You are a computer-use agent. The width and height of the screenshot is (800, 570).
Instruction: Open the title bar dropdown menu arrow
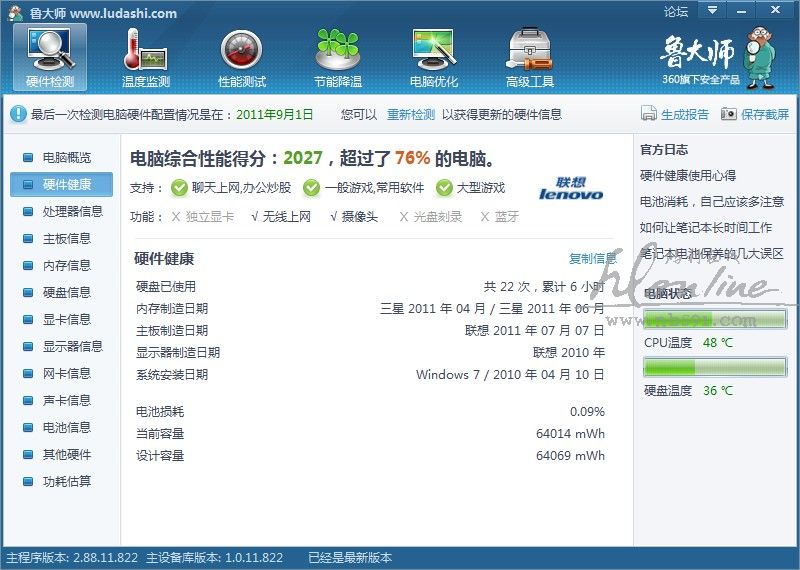tap(712, 10)
